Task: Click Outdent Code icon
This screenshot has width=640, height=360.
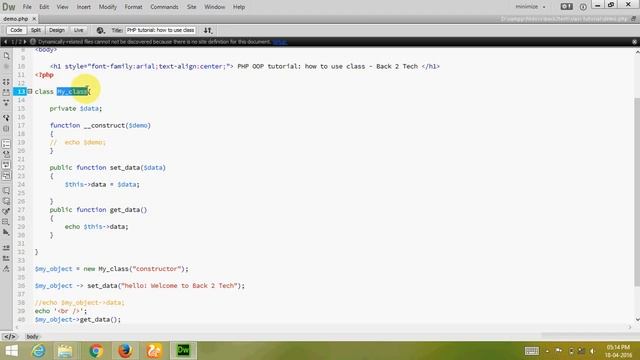Action: click(6, 258)
